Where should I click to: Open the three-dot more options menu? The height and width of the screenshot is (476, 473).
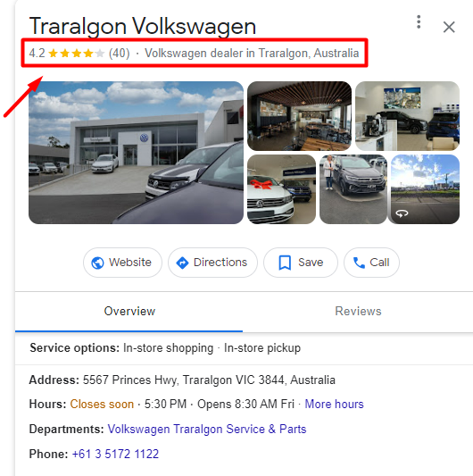click(419, 22)
